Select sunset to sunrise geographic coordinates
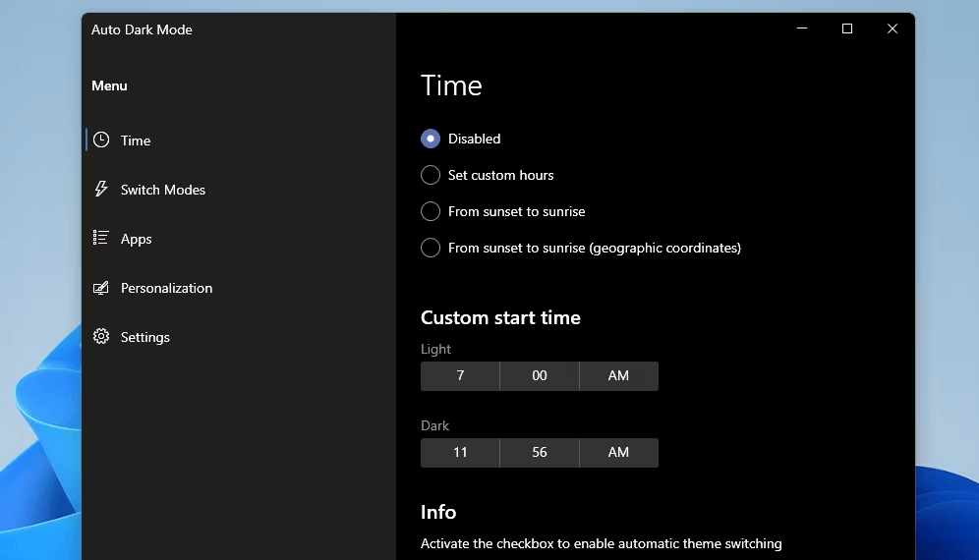The image size is (979, 560). tap(431, 248)
